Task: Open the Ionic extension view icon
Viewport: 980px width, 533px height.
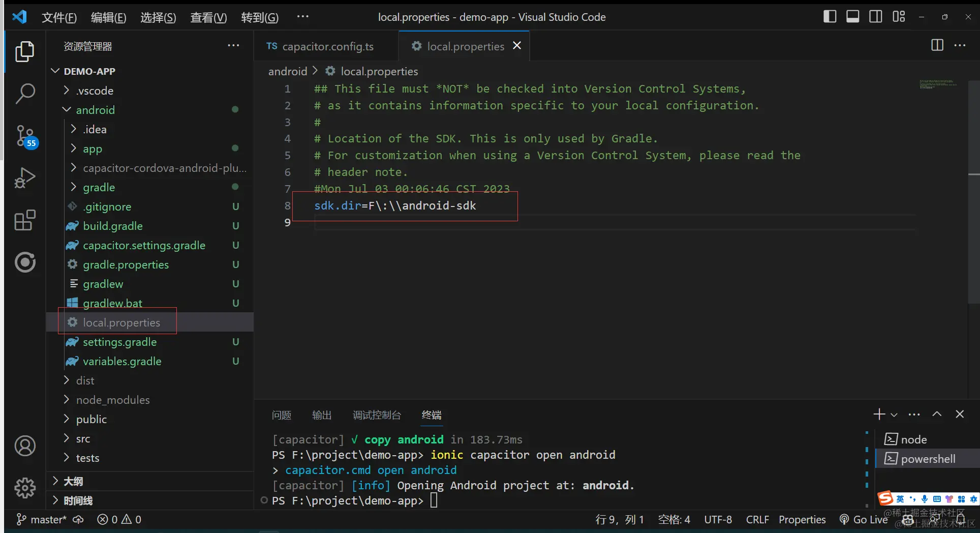Action: (x=24, y=262)
